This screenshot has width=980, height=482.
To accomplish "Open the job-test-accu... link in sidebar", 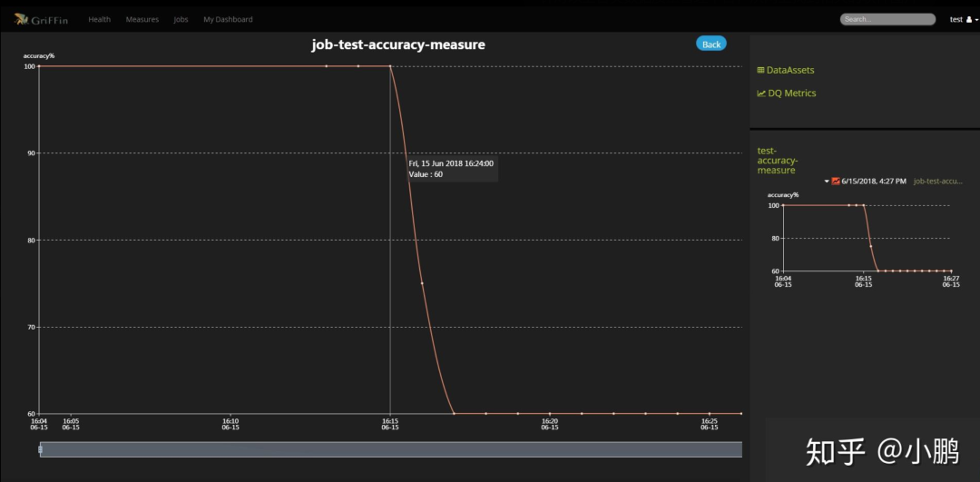I will click(937, 182).
